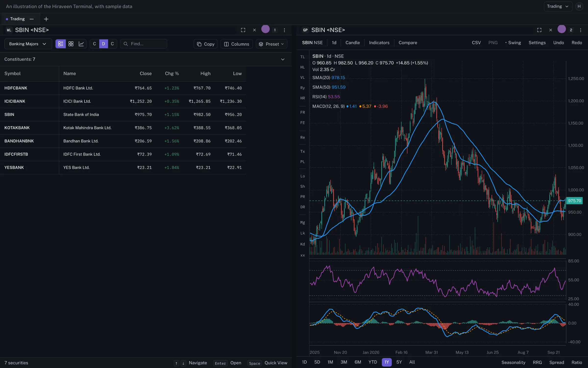The height and width of the screenshot is (368, 588).
Task: Select the Lk lock drawings tool
Action: pos(303,233)
